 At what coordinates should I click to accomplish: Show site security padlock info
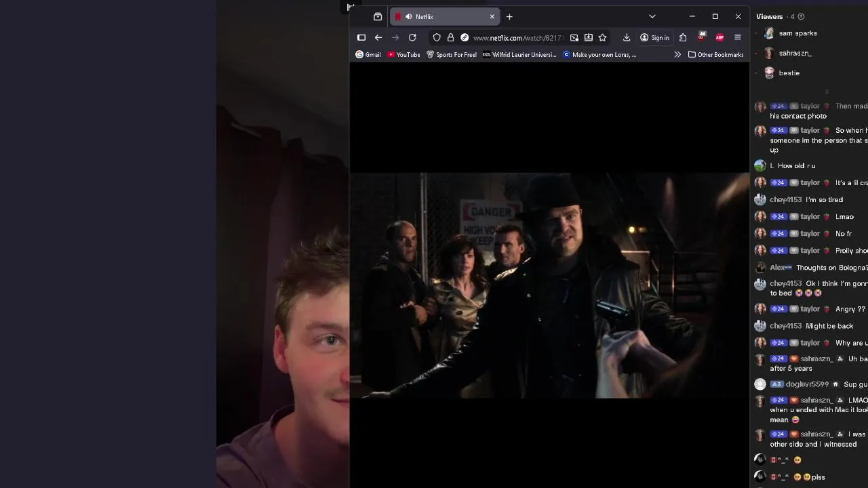(x=450, y=37)
